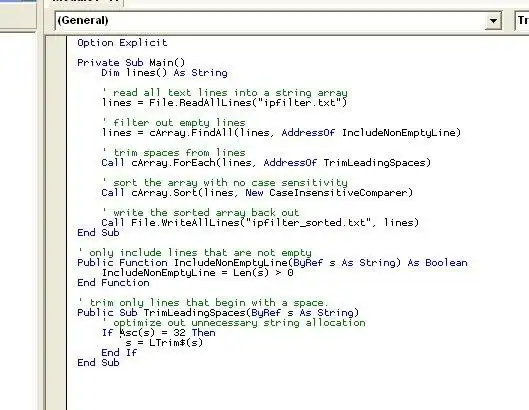This screenshot has height=410, width=529.
Task: Click 'Public Function IncludeNonEmptyLine' declaration
Action: [272, 263]
